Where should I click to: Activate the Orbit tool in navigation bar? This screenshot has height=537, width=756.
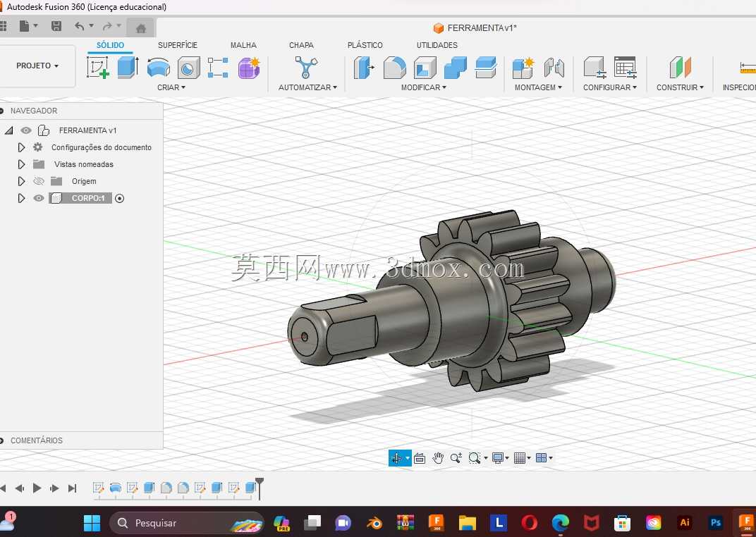coord(396,458)
